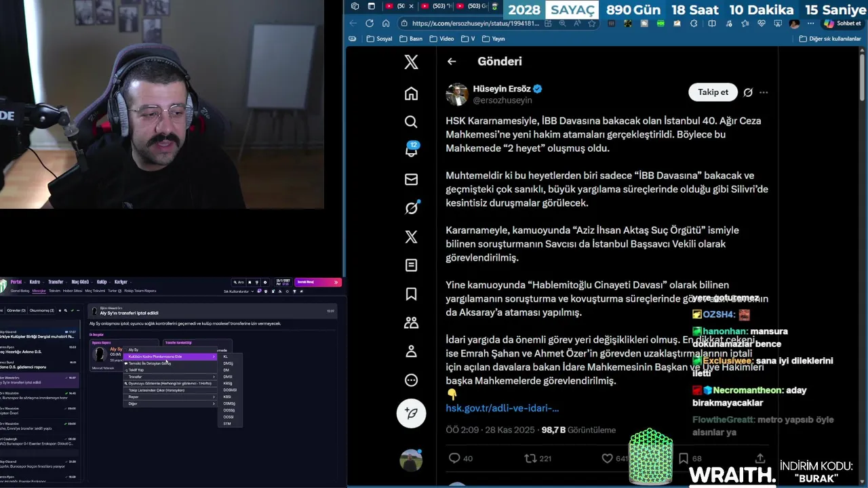This screenshot has height=488, width=868.
Task: Open the Kariyer menu in Football Manager
Action: tap(121, 282)
